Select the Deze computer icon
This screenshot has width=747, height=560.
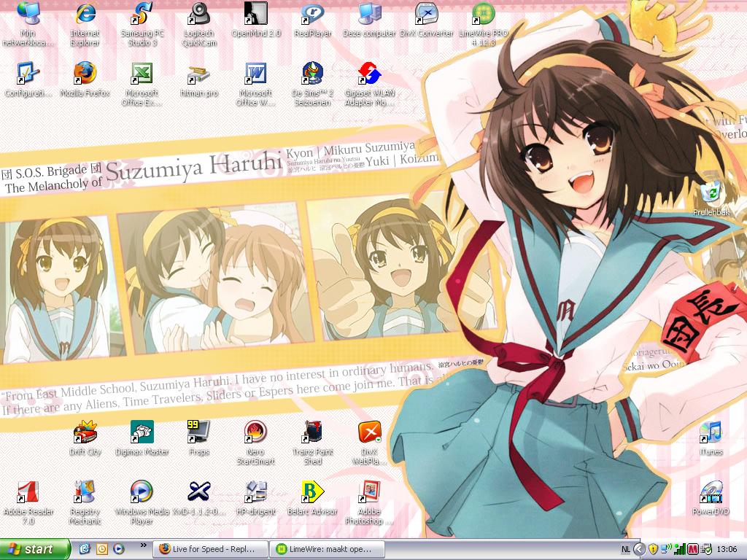point(369,20)
